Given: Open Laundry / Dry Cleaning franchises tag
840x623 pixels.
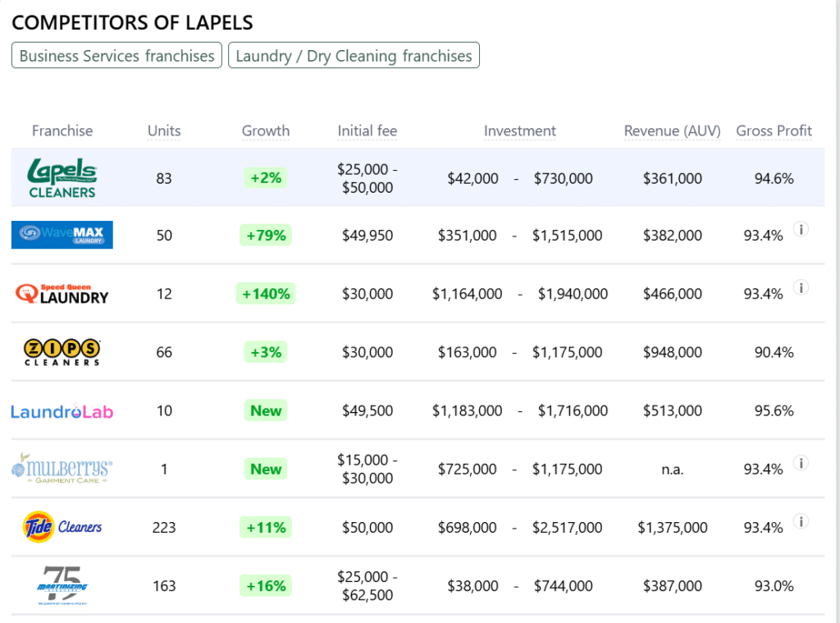Looking at the screenshot, I should (x=354, y=55).
